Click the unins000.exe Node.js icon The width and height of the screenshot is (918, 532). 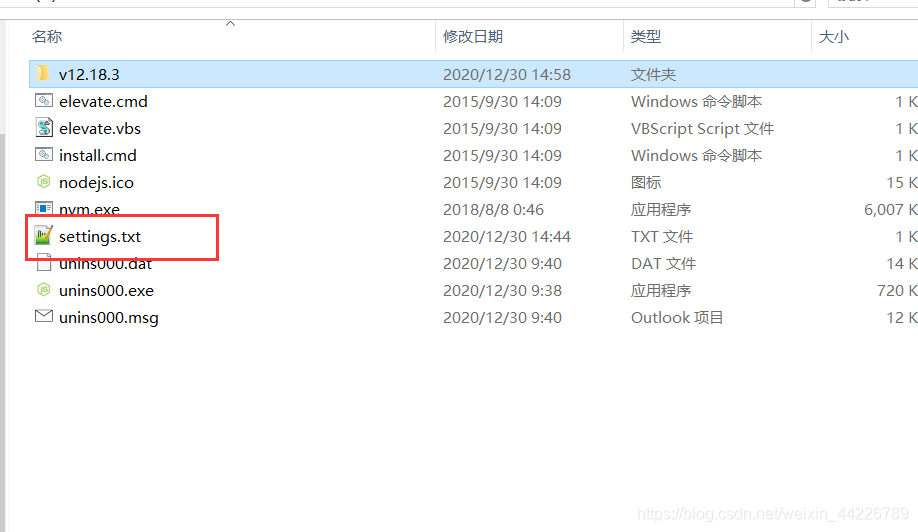coord(44,289)
